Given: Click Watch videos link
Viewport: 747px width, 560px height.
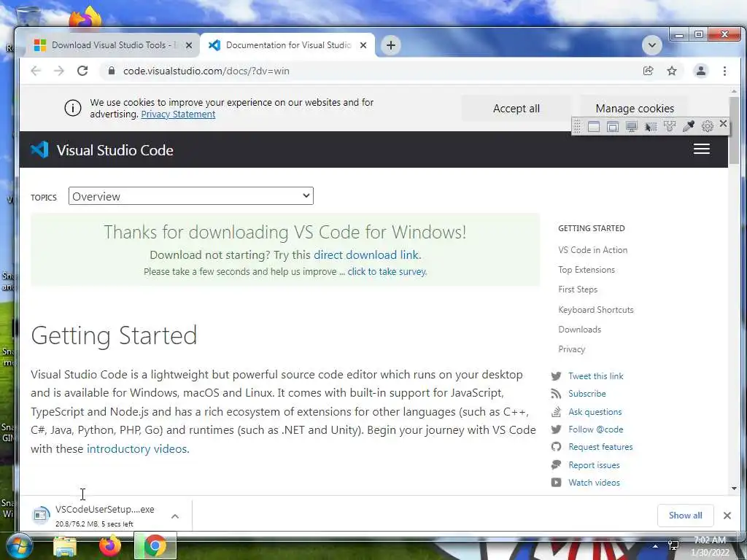Looking at the screenshot, I should (594, 483).
